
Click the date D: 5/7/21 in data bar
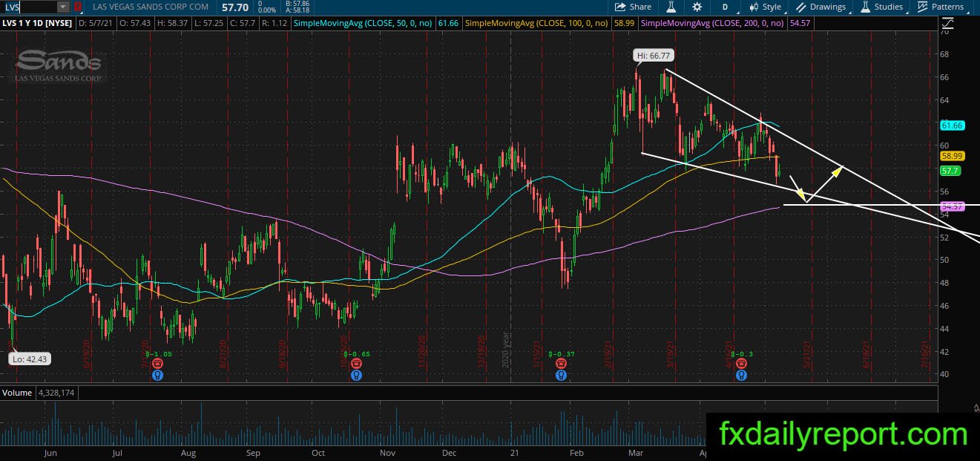95,24
